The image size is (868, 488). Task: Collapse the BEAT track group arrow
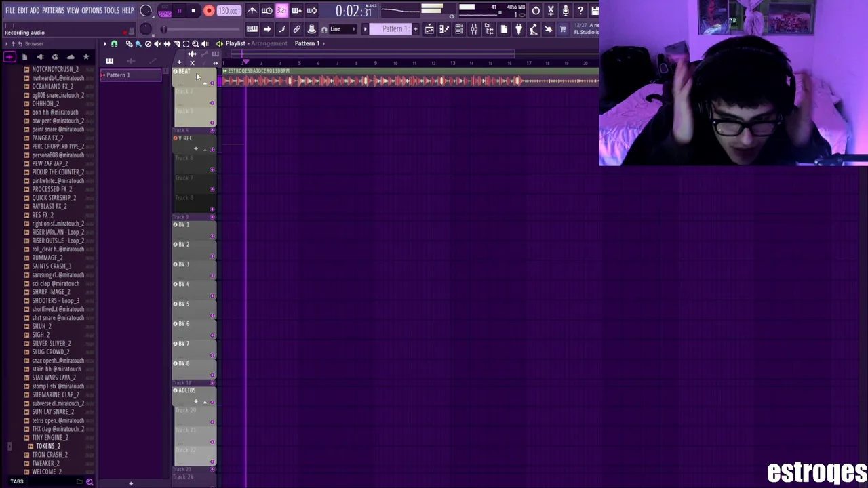(205, 82)
